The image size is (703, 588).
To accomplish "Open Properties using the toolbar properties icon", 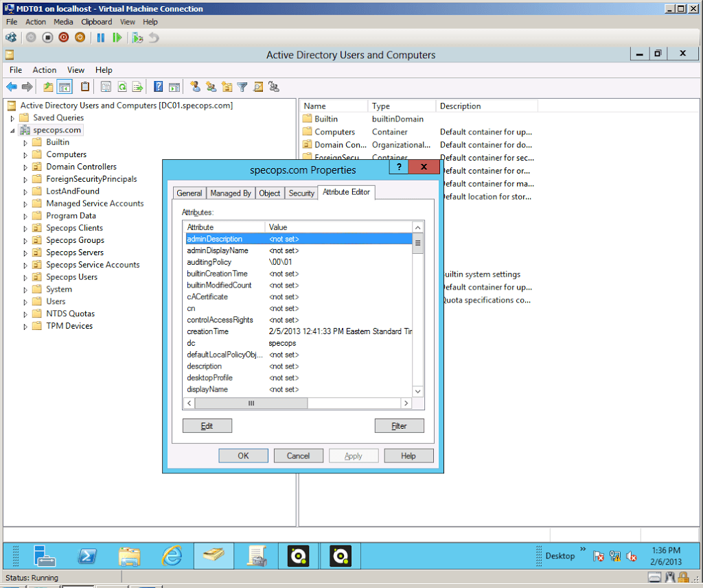I will coord(106,86).
